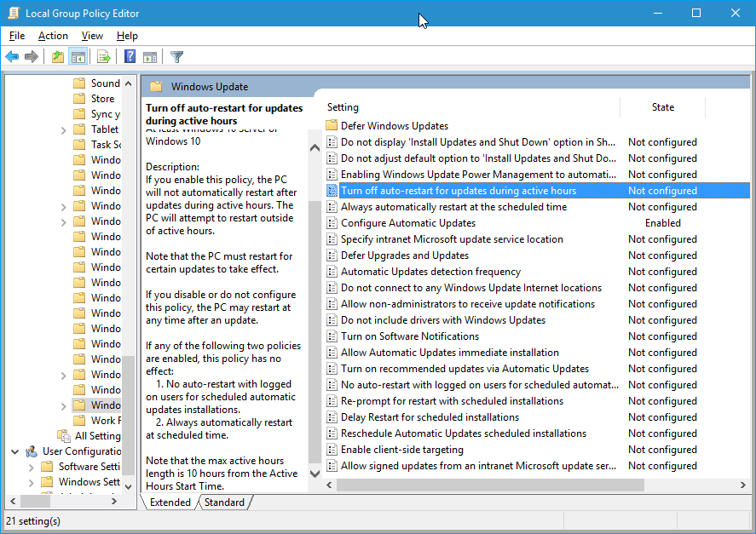Viewport: 756px width, 534px height.
Task: Go back with the blue Back arrow
Action: click(12, 57)
